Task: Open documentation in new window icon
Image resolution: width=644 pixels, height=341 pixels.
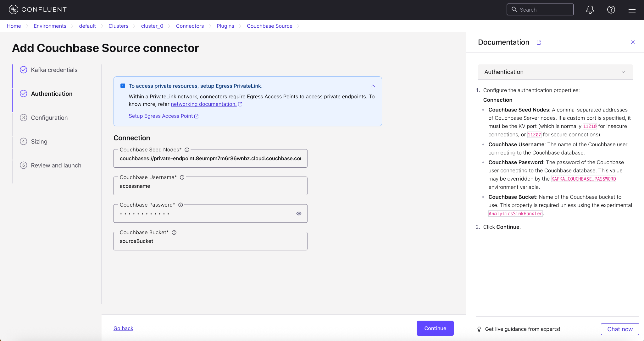Action: [539, 43]
